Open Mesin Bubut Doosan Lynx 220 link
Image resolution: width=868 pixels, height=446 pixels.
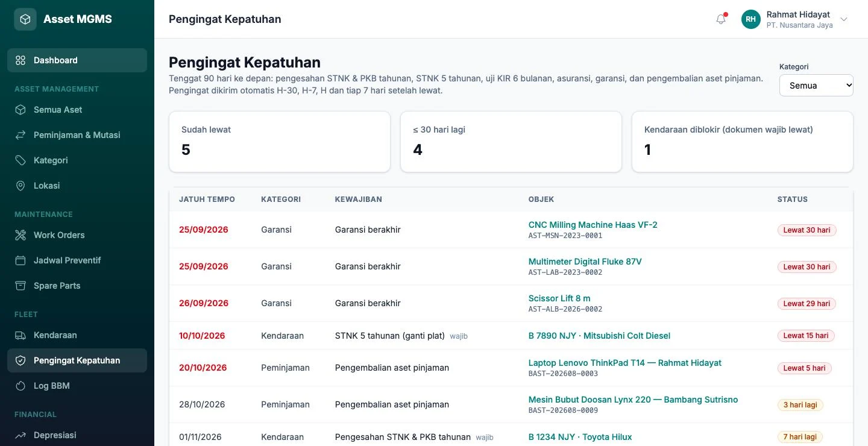click(x=633, y=400)
